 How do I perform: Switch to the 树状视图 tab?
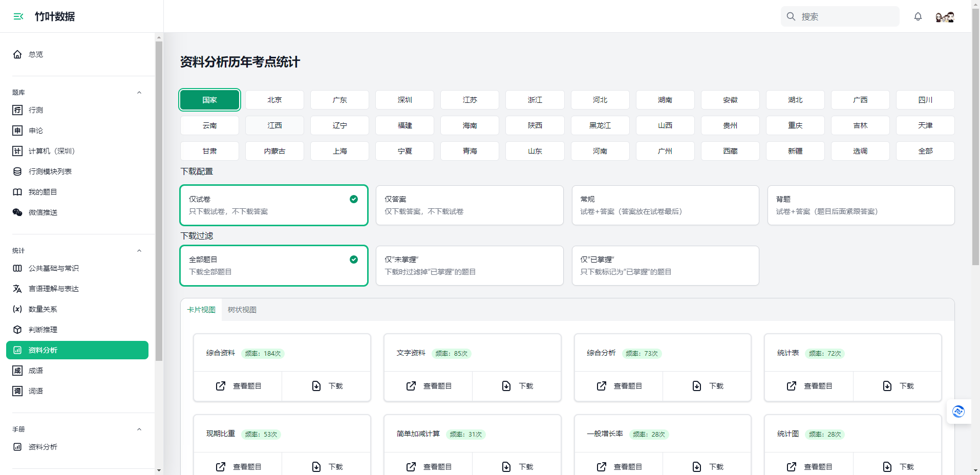242,310
